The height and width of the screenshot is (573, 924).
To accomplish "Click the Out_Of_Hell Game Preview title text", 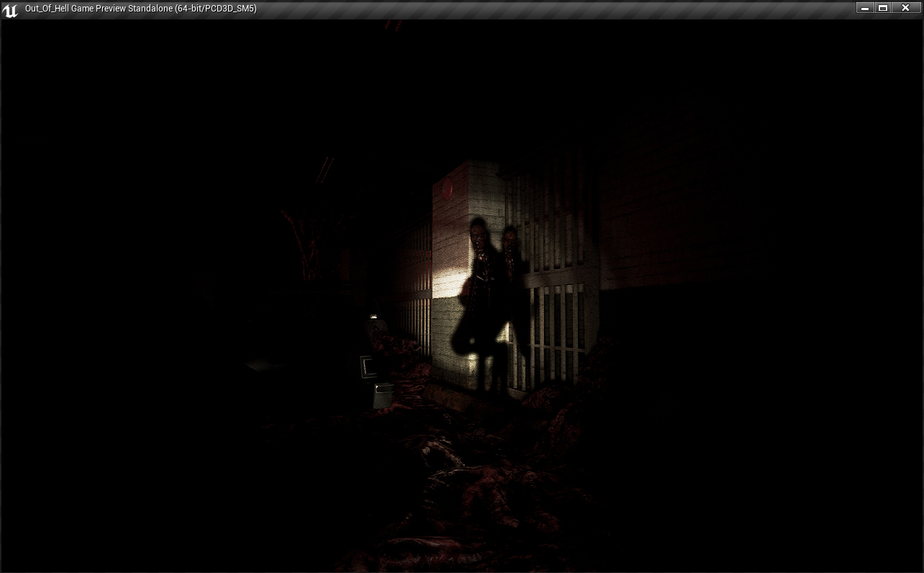I will 140,9.
